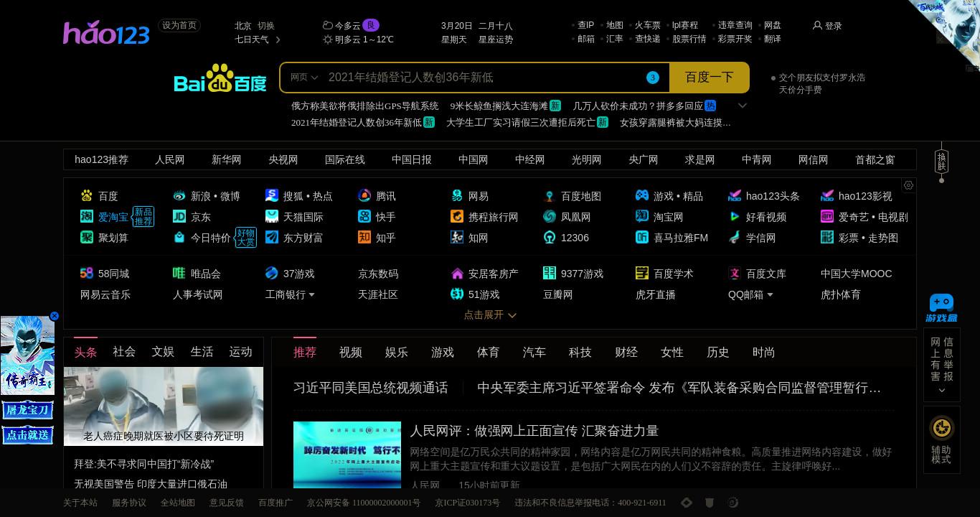Image resolution: width=980 pixels, height=517 pixels.
Task: Click the user icon beside 登录
Action: 817,25
